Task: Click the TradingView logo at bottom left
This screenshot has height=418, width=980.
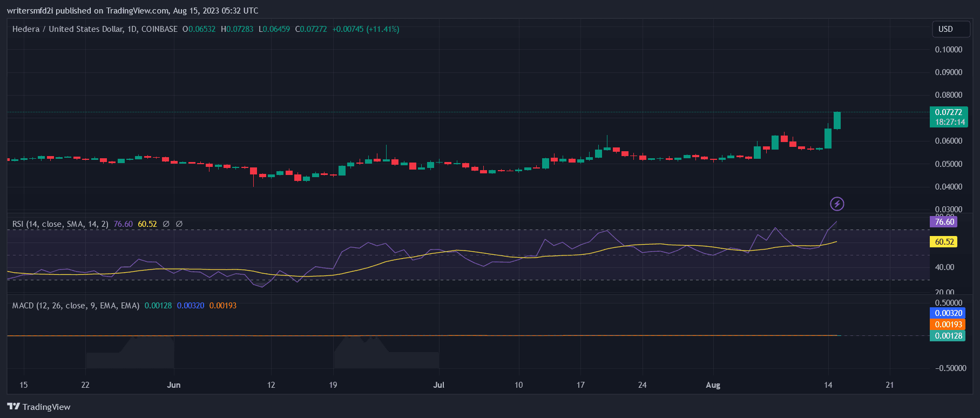Action: (x=39, y=407)
